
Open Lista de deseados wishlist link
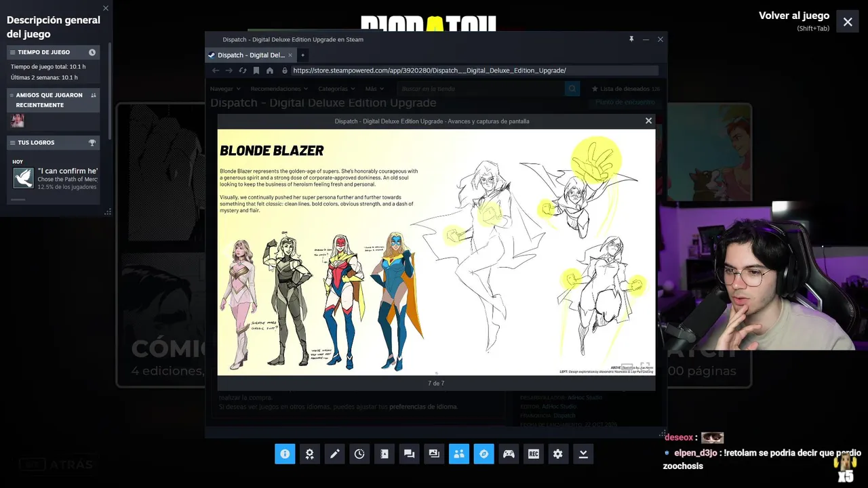(x=625, y=89)
